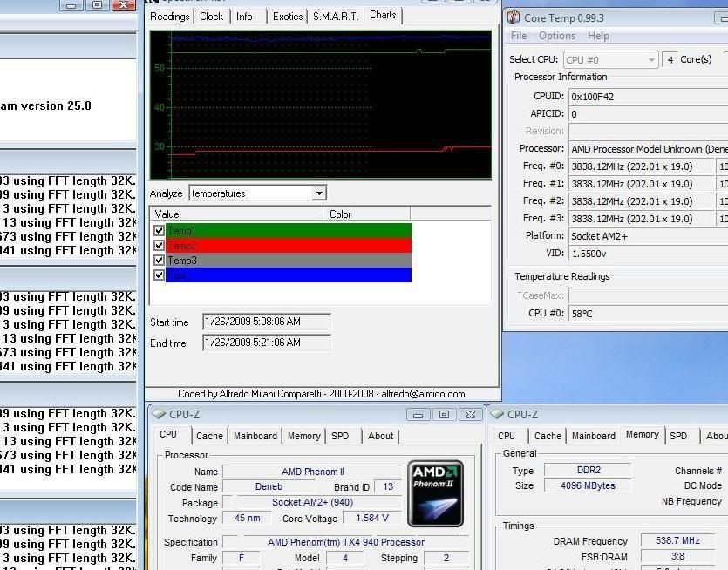Click the Technology 45 nm field

[247, 518]
